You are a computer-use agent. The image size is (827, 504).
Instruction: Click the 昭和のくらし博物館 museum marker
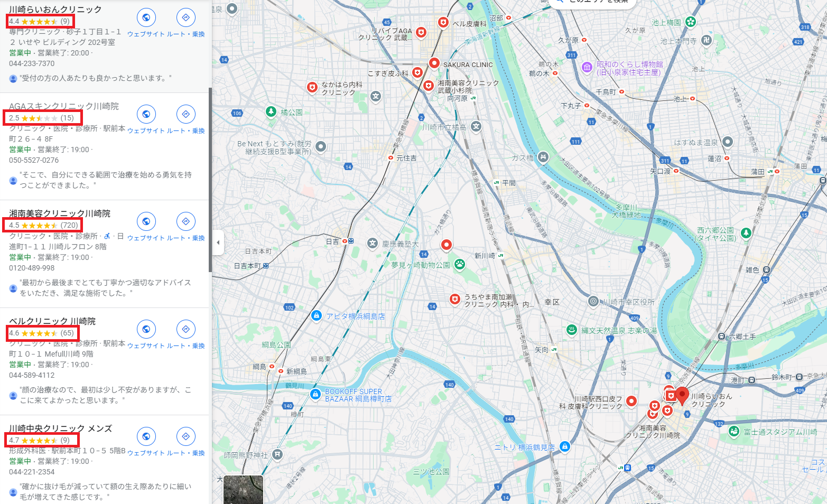point(587,67)
